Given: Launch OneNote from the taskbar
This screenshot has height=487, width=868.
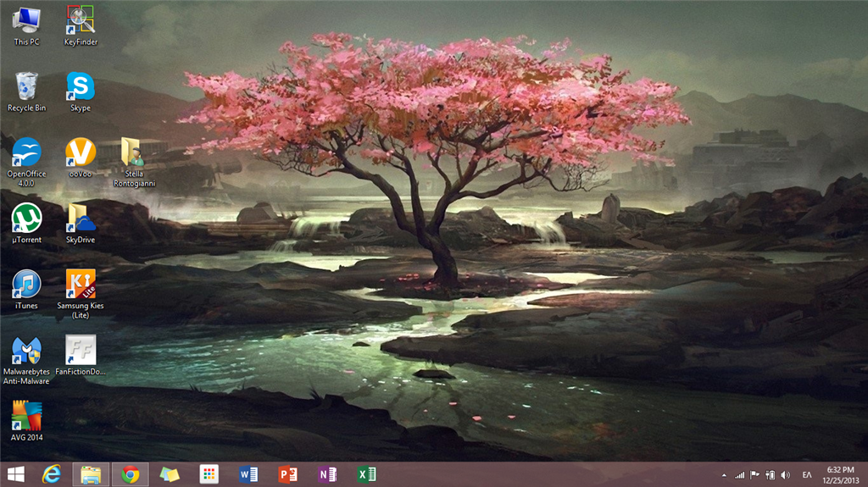Looking at the screenshot, I should (327, 474).
